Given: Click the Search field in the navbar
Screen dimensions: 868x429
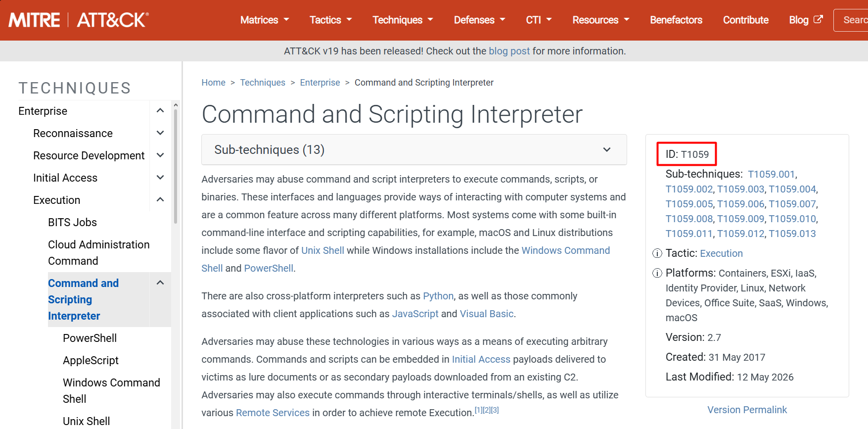Looking at the screenshot, I should coord(851,20).
